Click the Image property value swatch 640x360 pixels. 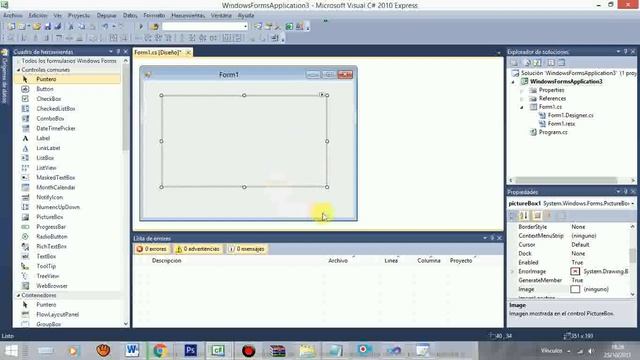(575, 289)
